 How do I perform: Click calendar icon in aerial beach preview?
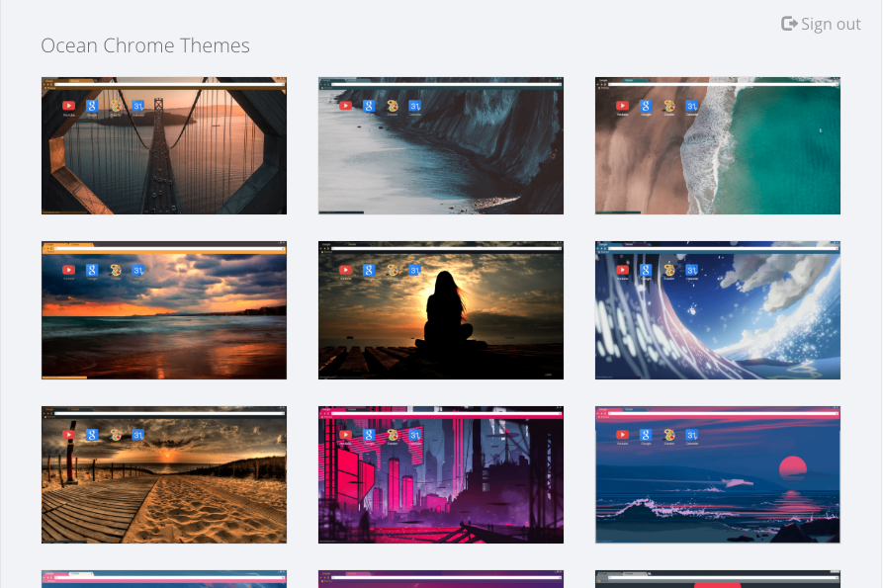692,106
